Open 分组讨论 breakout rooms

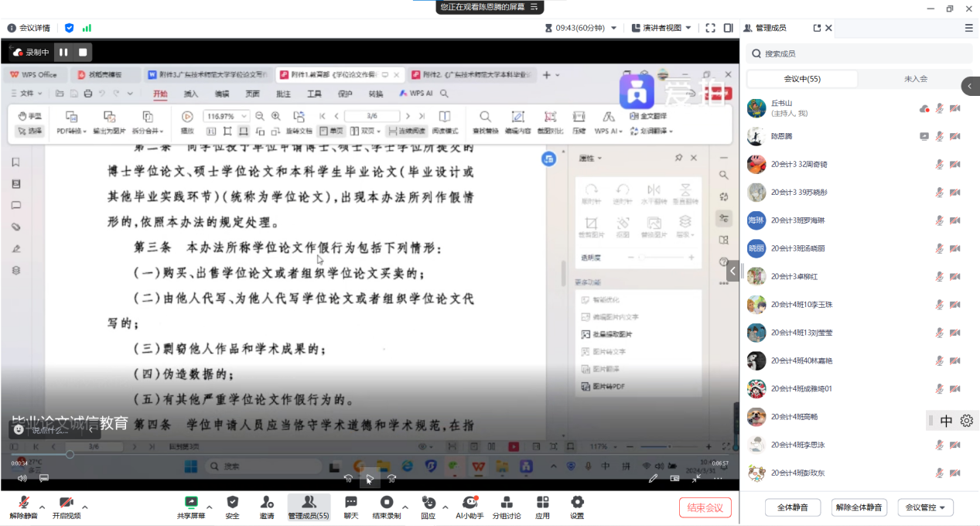(507, 506)
